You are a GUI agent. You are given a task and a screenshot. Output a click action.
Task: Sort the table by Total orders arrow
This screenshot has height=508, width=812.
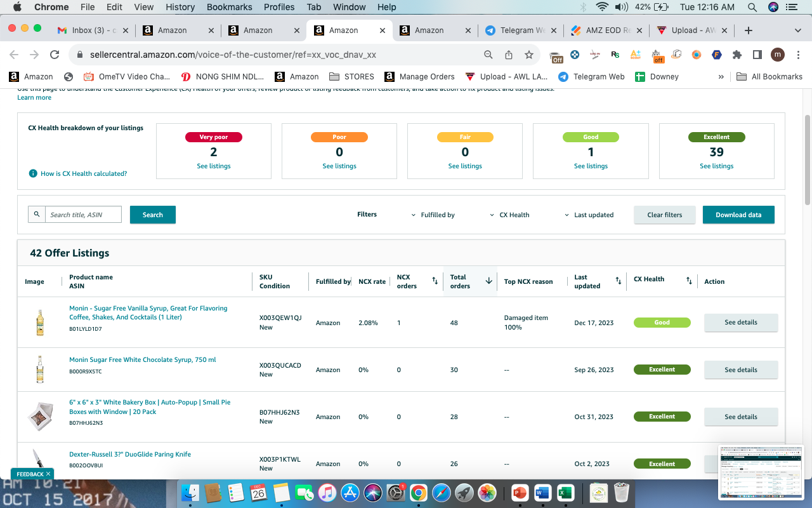(488, 281)
